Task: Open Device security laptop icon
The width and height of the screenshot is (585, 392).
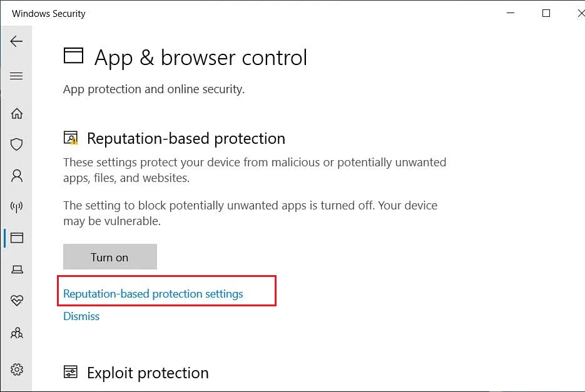Action: (17, 269)
